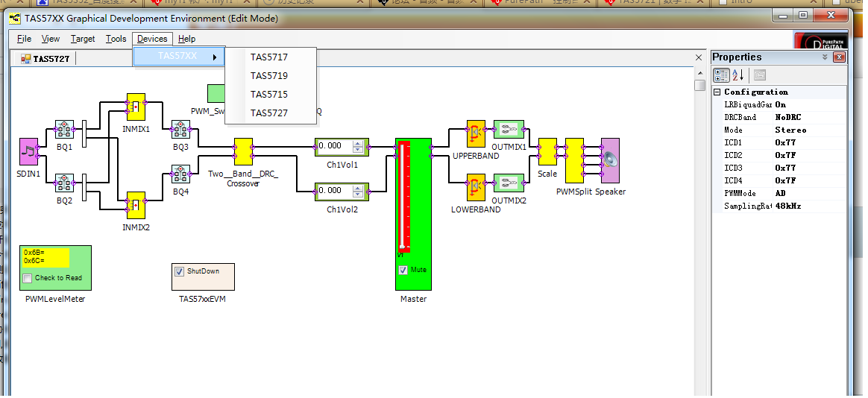Click the Categorized view icon in Properties
Viewport: 868px width, 398px height.
tap(721, 75)
